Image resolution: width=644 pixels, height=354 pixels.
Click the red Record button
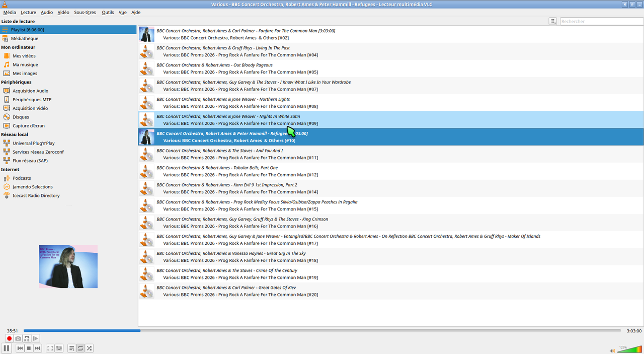9,339
